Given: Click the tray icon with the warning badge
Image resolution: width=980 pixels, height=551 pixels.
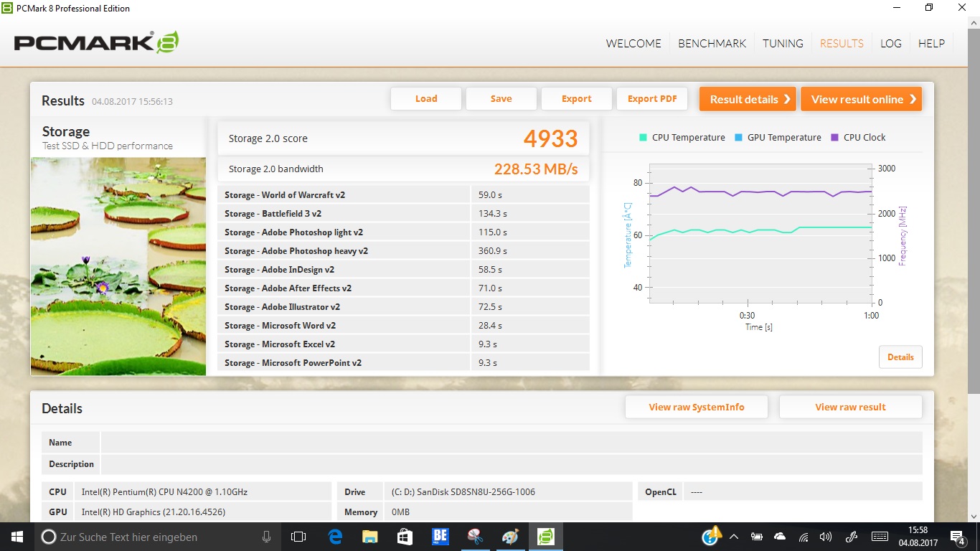Looking at the screenshot, I should (x=712, y=536).
